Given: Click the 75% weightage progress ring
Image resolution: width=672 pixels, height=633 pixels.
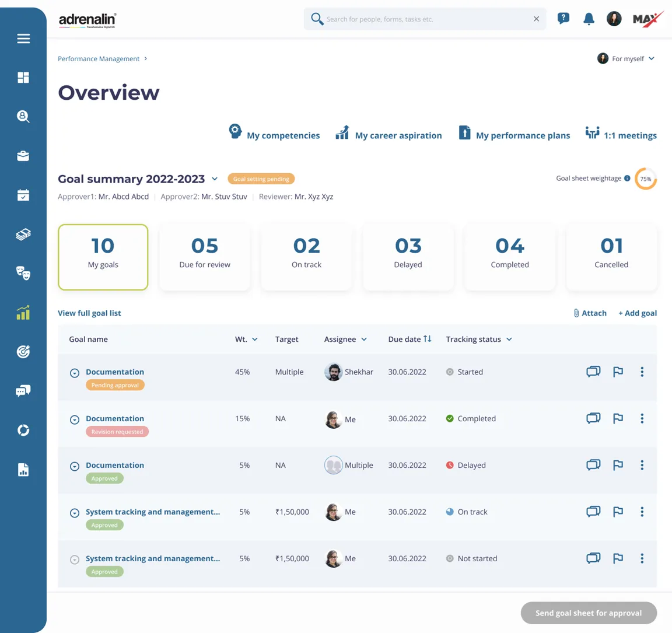Looking at the screenshot, I should [645, 179].
